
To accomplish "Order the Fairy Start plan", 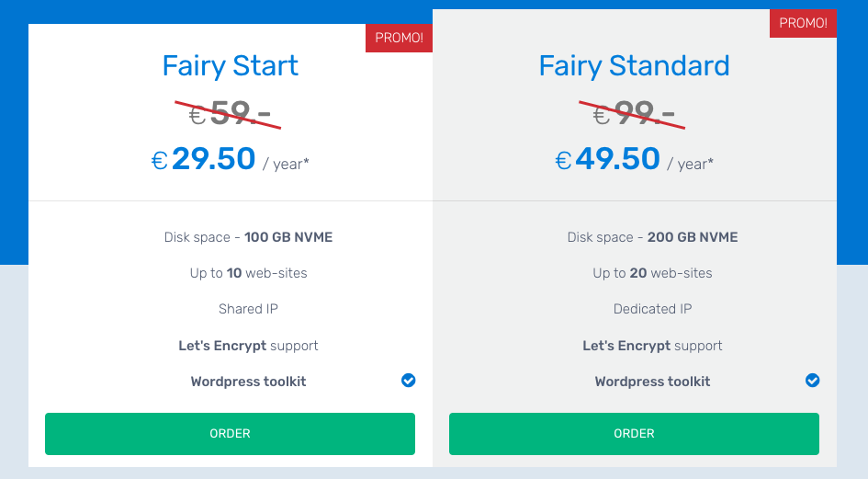I will (230, 434).
